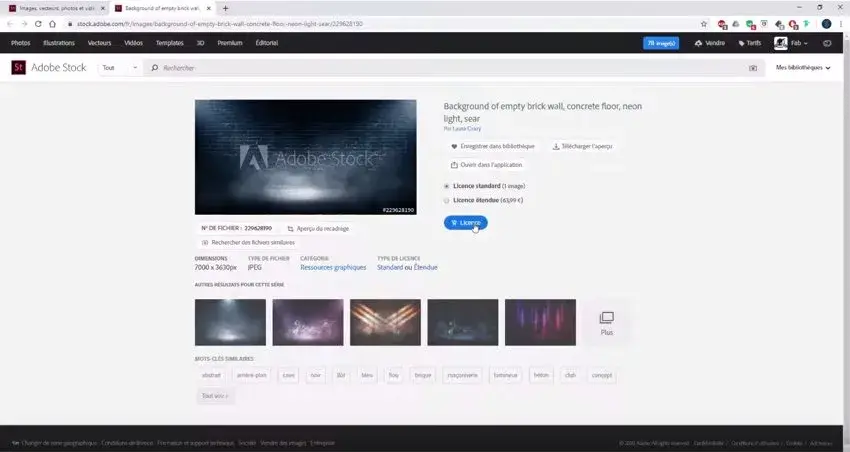Click Standard licence type link
Viewport: 850px width, 452px height.
pos(390,268)
